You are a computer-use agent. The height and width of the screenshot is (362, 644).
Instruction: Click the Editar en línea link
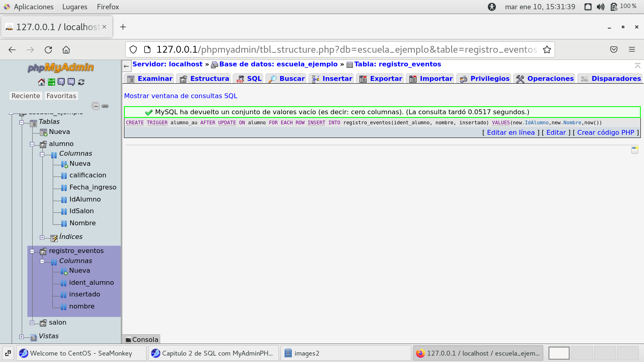510,132
